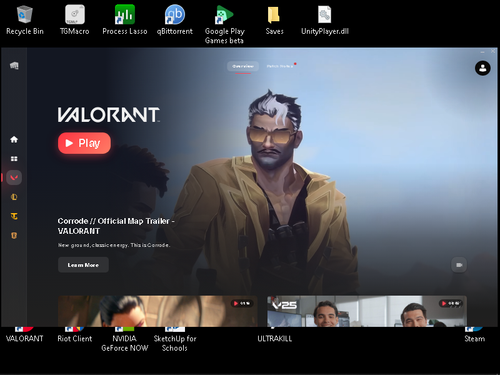Select the Saves folder on desktop
Viewport: 500px width, 375px height.
pos(274,21)
